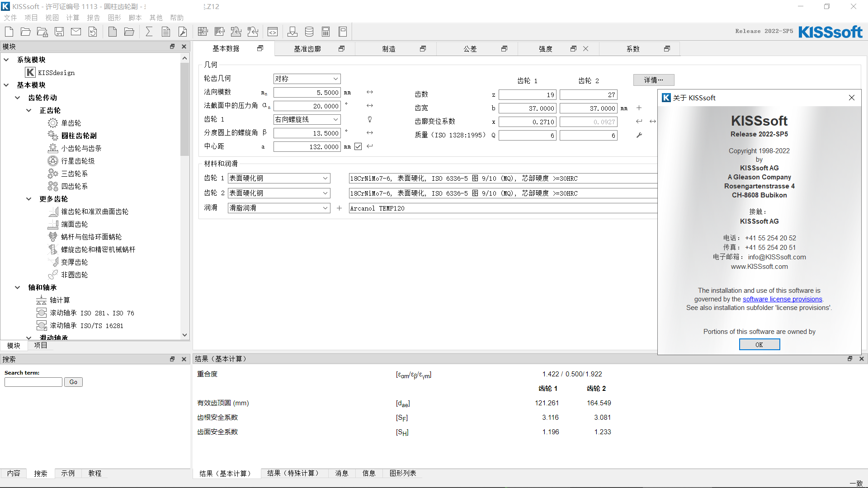The height and width of the screenshot is (488, 868).
Task: Open the 文件 menu
Action: 10,18
